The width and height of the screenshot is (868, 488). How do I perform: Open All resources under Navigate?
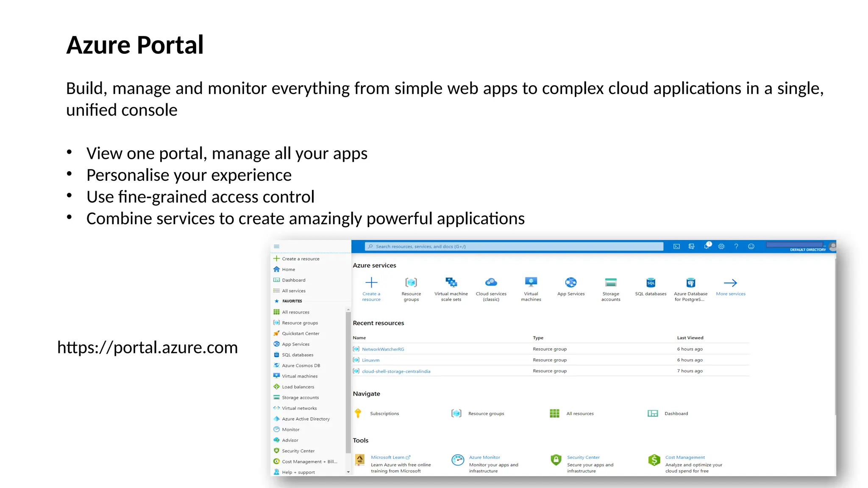tap(571, 413)
